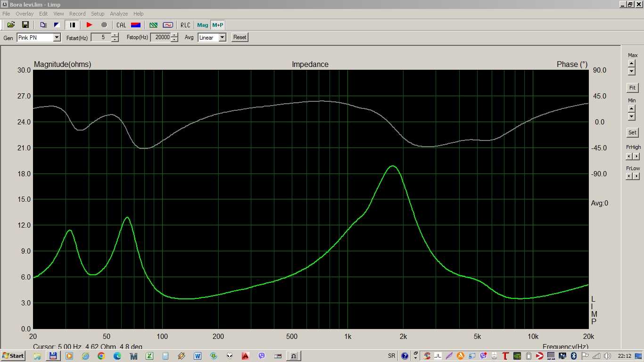Start measurement with the red play icon

[89, 25]
